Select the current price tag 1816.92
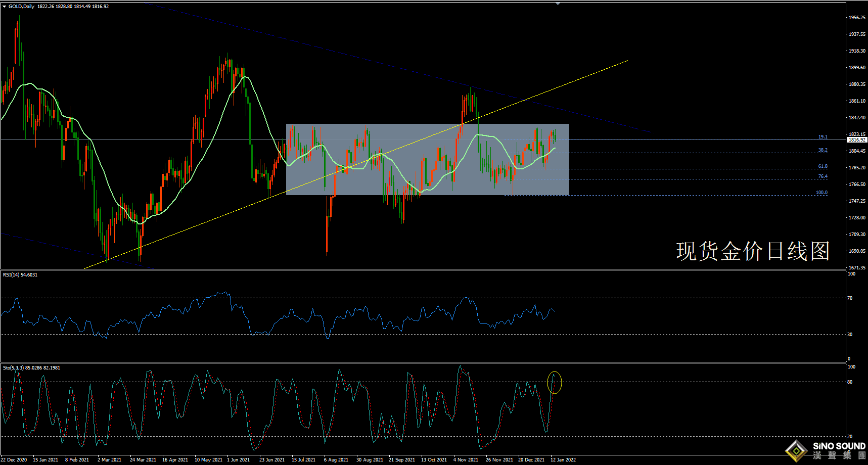The image size is (868, 465). point(857,139)
